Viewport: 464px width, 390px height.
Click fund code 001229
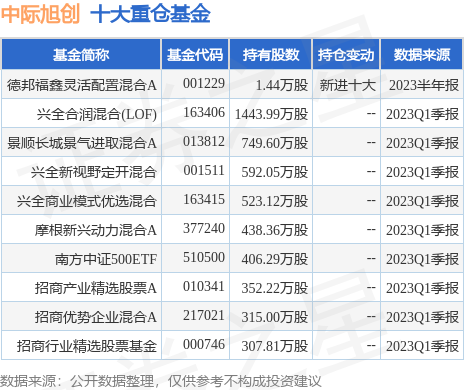click(x=204, y=83)
